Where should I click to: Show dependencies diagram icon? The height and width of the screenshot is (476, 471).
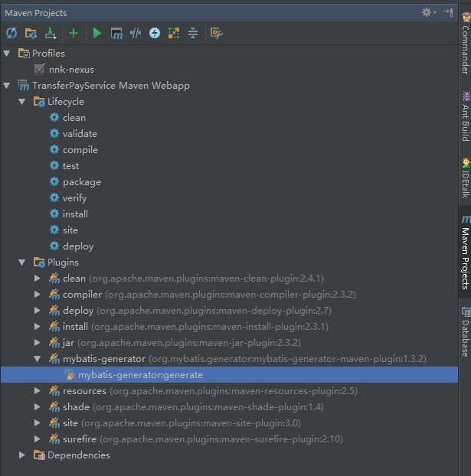point(174,33)
